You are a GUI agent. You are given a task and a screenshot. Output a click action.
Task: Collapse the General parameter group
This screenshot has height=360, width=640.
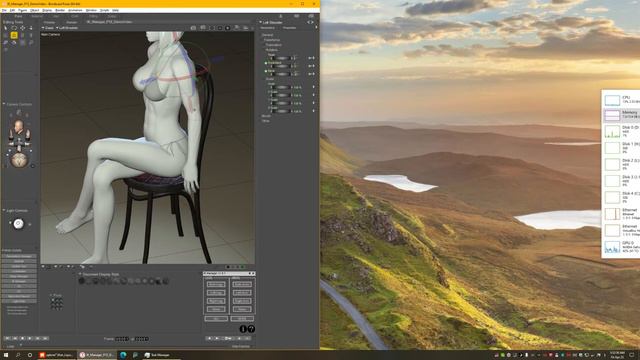pyautogui.click(x=267, y=35)
